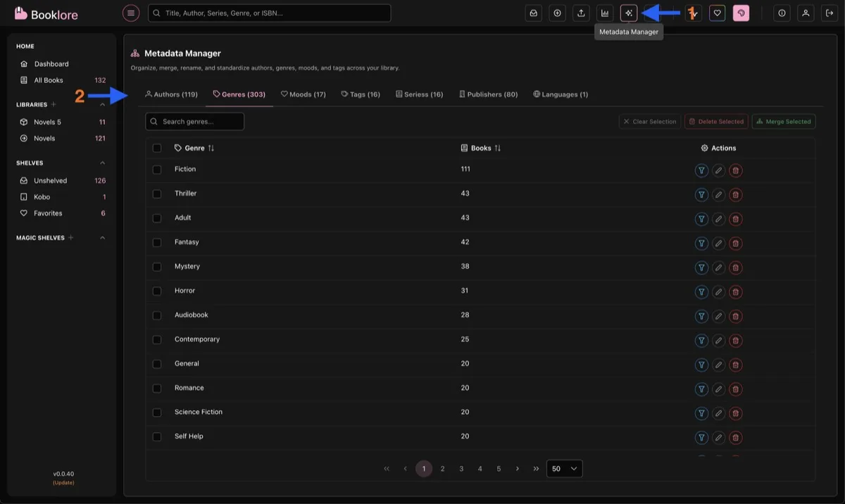This screenshot has height=504, width=845.
Task: Edit the Contemporary genre with pencil icon
Action: [718, 340]
